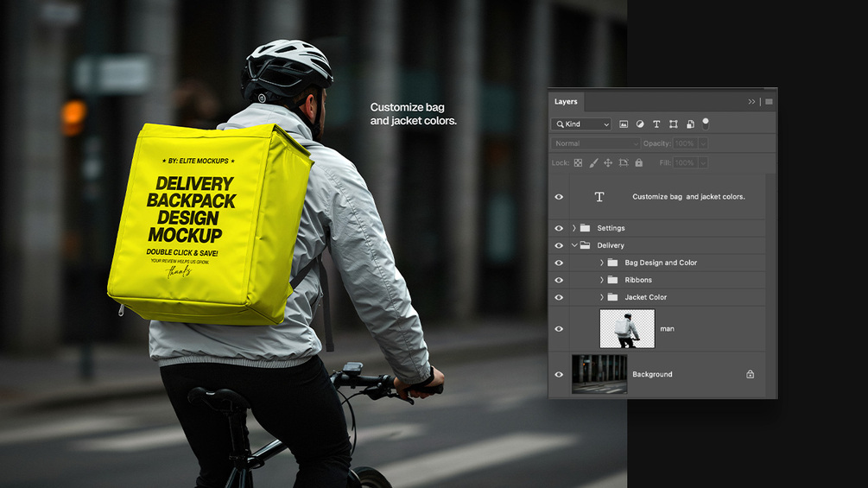Screen dimensions: 868x488
Task: Lock image pixels brush icon
Action: (x=593, y=162)
